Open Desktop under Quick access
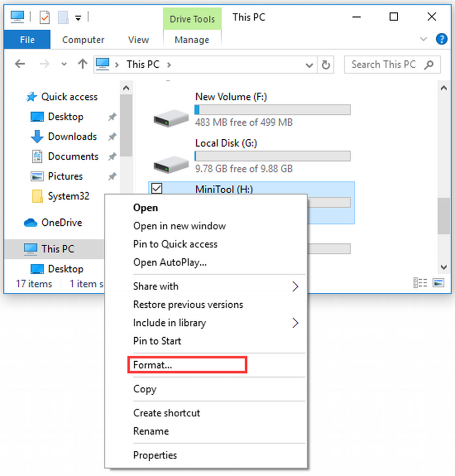455x476 pixels. tap(65, 117)
